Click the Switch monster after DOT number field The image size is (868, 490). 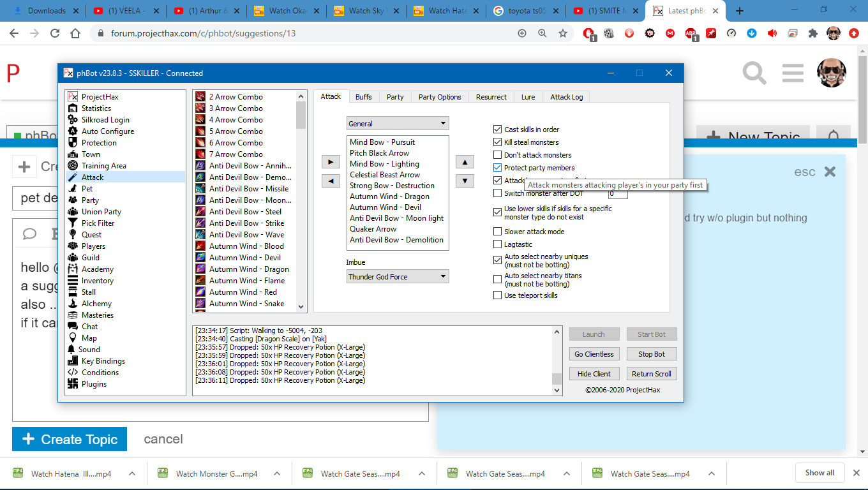point(618,194)
